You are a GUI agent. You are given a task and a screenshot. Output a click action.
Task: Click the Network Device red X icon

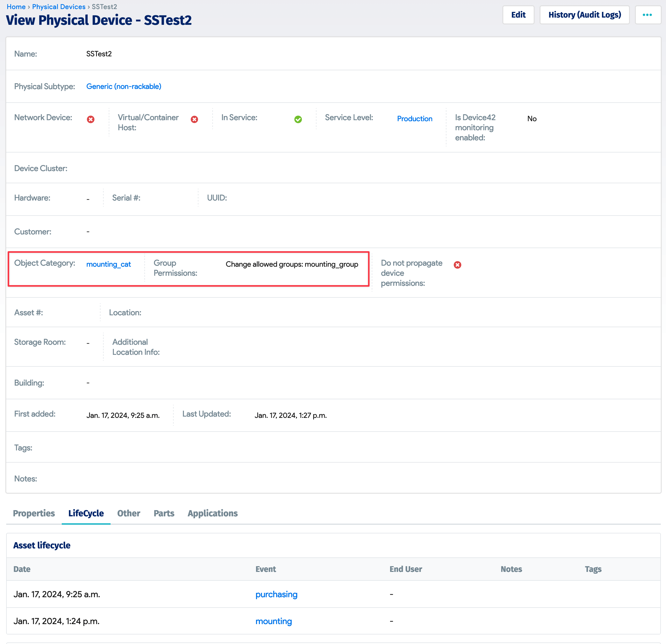point(90,119)
